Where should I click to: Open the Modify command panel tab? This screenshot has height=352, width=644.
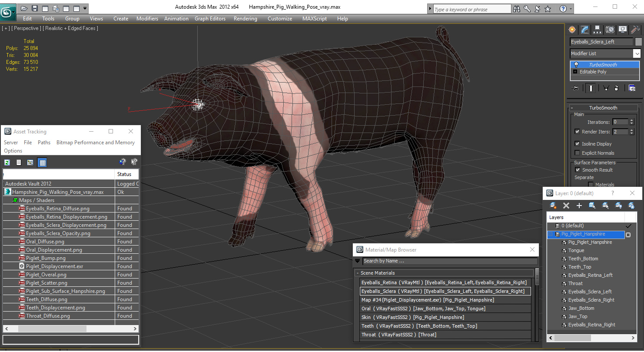(x=585, y=30)
